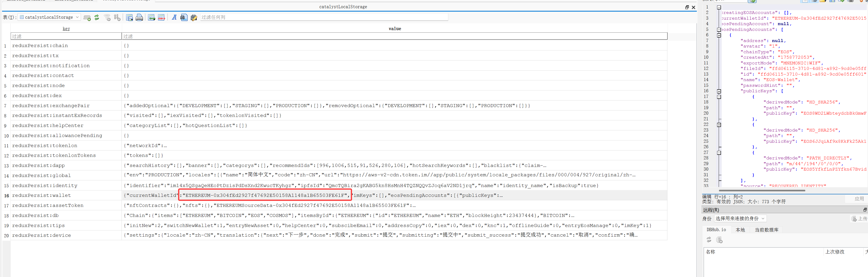
Task: Click the print table icon
Action: (x=139, y=18)
